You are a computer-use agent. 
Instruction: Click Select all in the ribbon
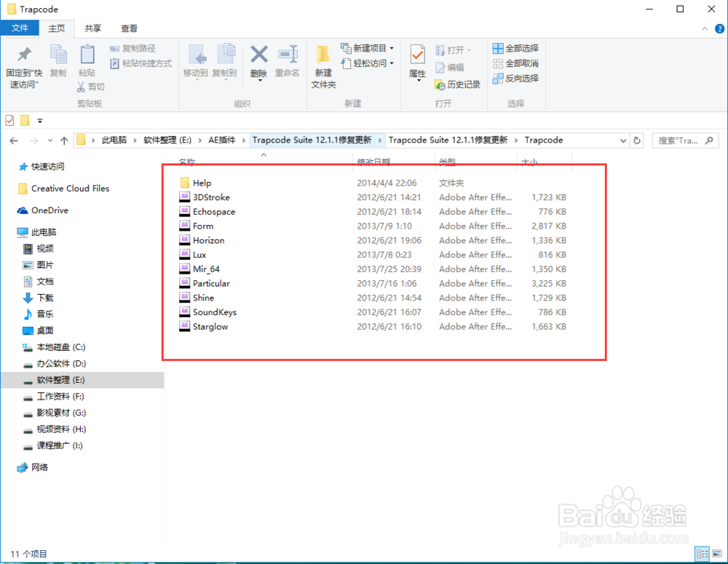coord(516,48)
